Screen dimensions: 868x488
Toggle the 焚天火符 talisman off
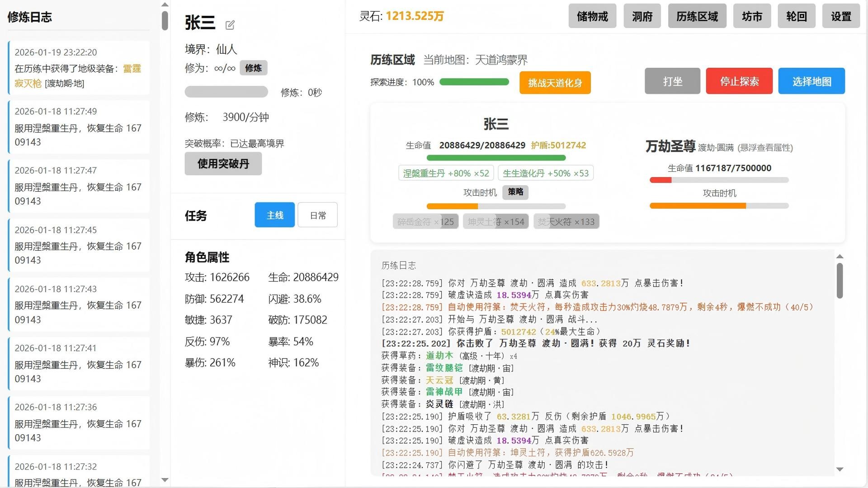point(566,221)
